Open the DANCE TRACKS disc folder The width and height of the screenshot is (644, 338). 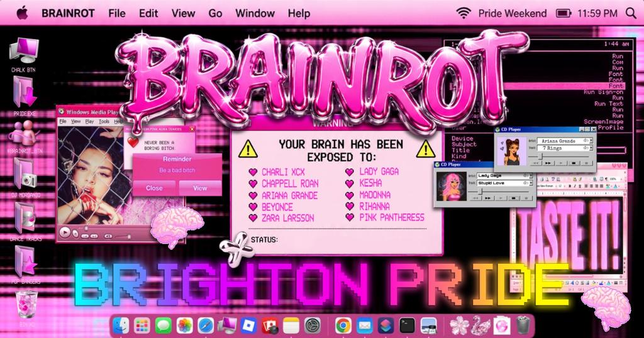click(x=25, y=217)
